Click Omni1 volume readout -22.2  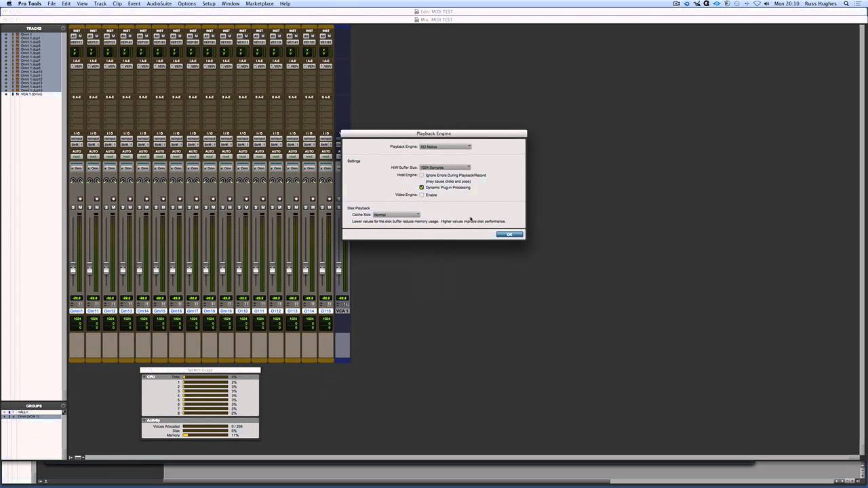pyautogui.click(x=77, y=298)
